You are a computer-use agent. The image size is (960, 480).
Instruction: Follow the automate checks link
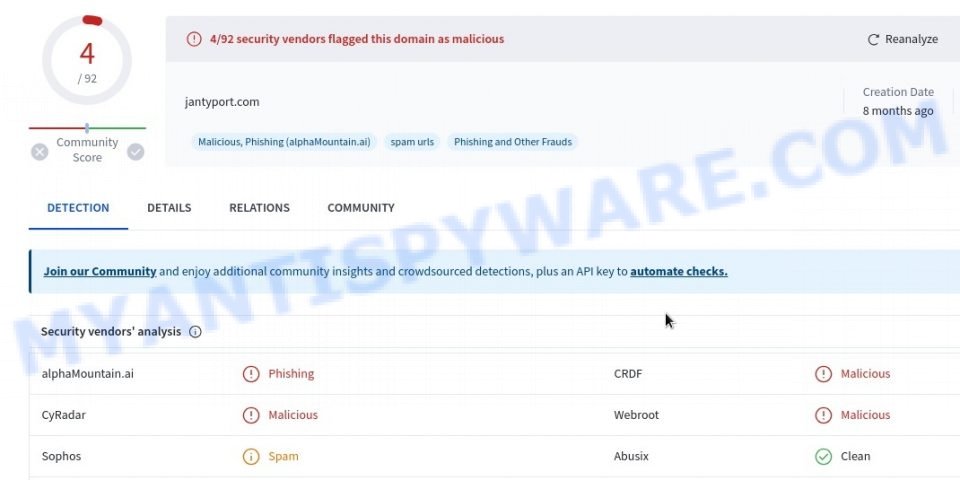click(679, 271)
